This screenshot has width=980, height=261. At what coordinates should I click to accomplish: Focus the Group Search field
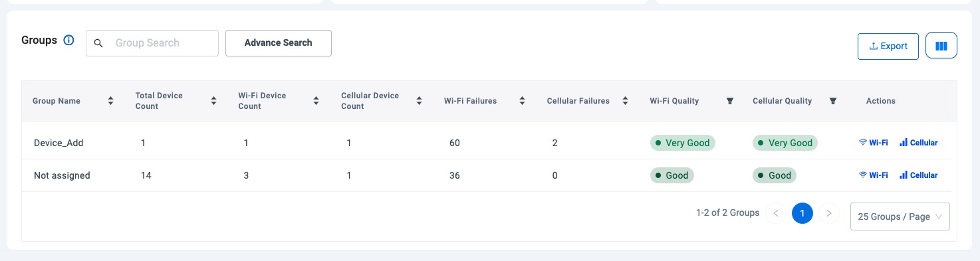[152, 43]
